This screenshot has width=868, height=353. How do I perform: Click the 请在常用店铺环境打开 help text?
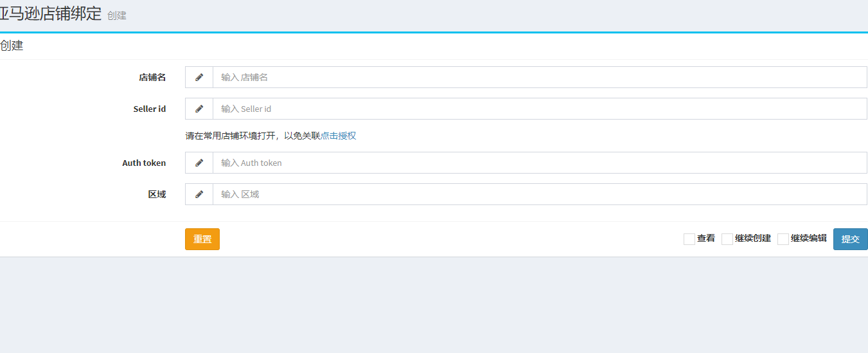click(x=252, y=136)
